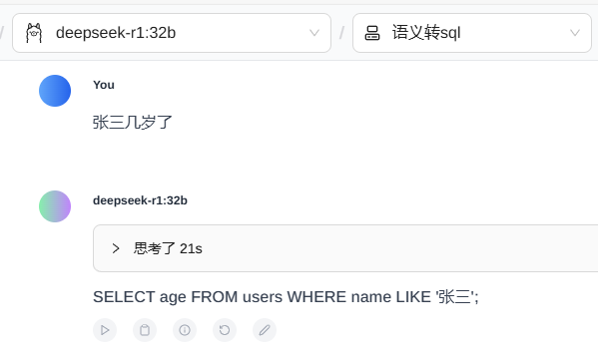Image resolution: width=598 pixels, height=364 pixels.
Task: Open response info via the circled i icon
Action: click(185, 330)
